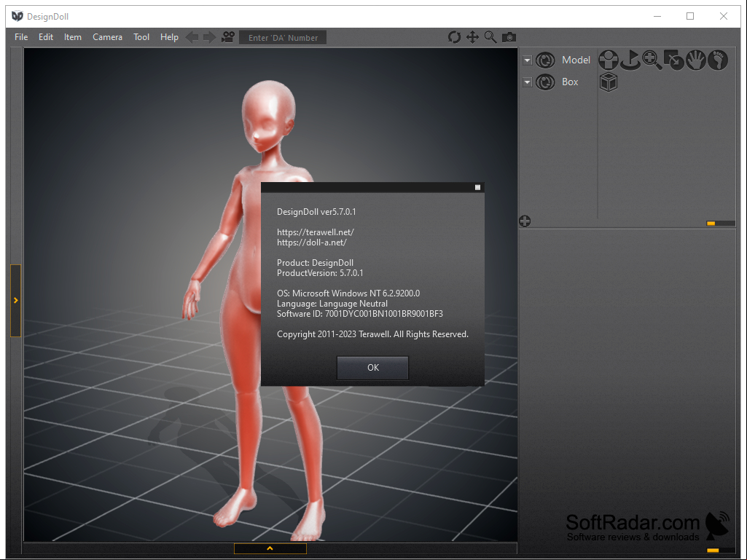Open the File menu
The width and height of the screenshot is (747, 560).
point(21,37)
